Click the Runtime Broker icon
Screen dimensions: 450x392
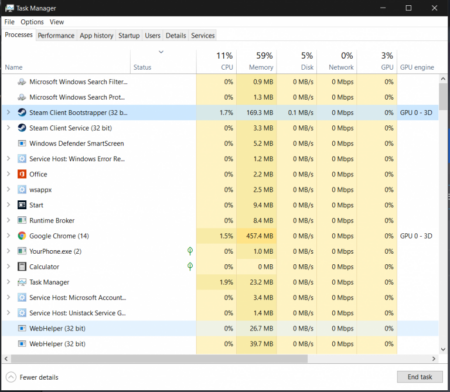pyautogui.click(x=22, y=220)
